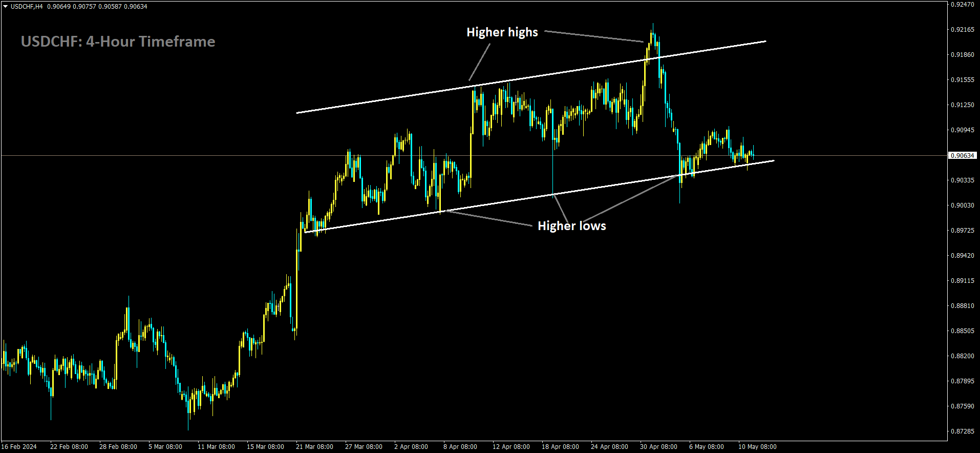
Task: Select the 30 Apr 08:00 date label
Action: [x=659, y=447]
